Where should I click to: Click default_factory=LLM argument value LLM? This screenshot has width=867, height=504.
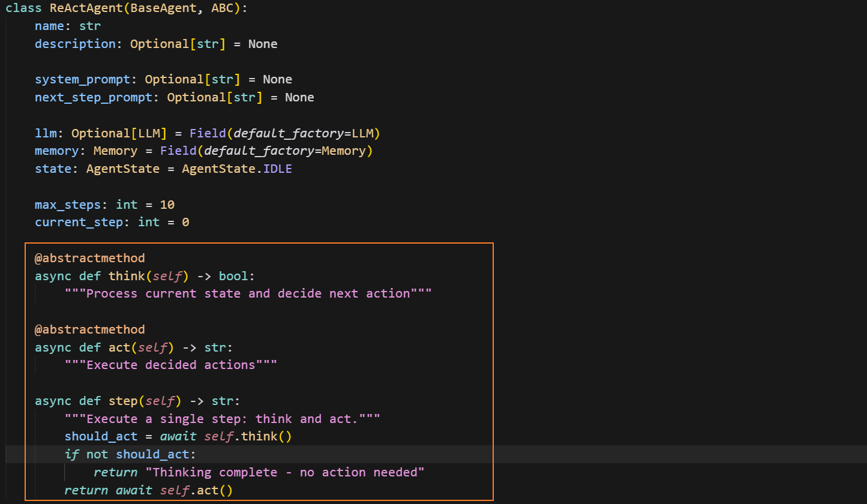(x=362, y=133)
